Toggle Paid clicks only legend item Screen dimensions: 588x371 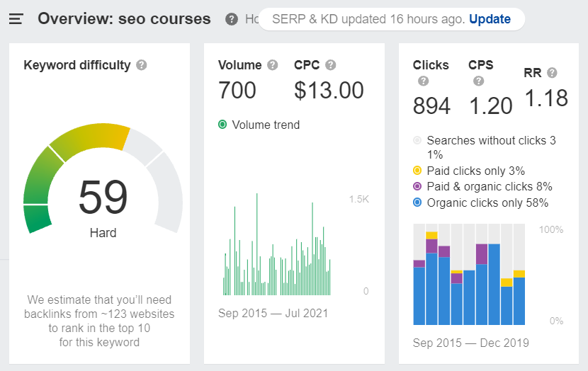click(x=417, y=171)
